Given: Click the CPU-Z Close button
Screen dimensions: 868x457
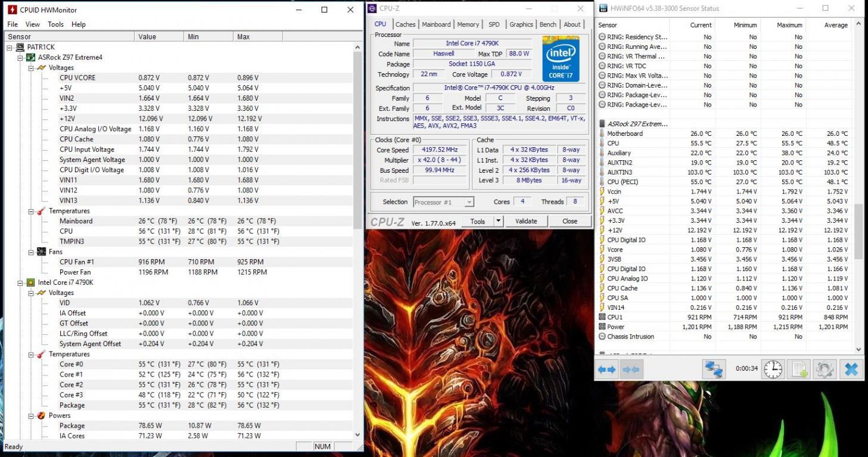Looking at the screenshot, I should [570, 221].
